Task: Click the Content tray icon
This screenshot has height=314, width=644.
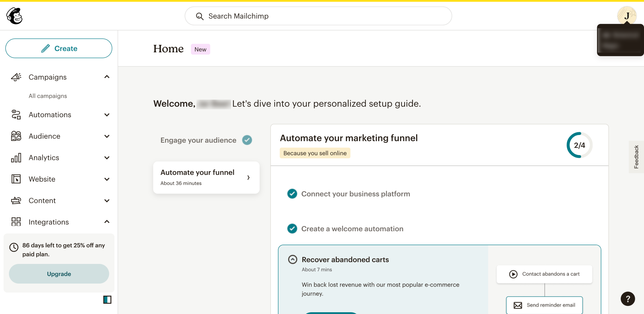Action: pyautogui.click(x=16, y=201)
